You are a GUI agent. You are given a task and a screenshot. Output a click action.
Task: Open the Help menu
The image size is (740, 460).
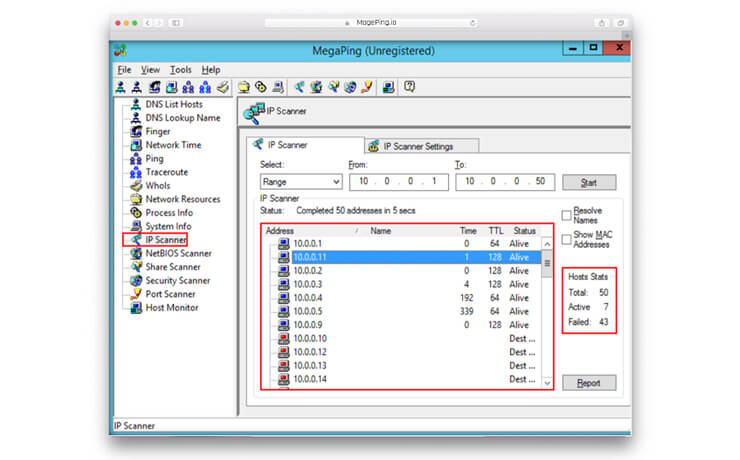(210, 70)
